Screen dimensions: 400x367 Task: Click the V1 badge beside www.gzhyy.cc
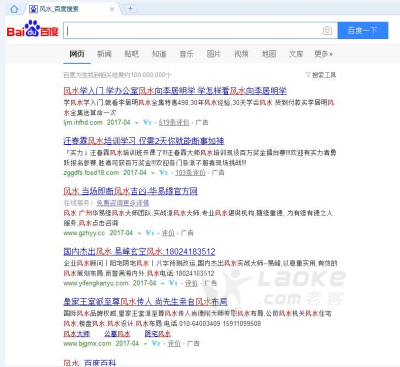pos(150,233)
